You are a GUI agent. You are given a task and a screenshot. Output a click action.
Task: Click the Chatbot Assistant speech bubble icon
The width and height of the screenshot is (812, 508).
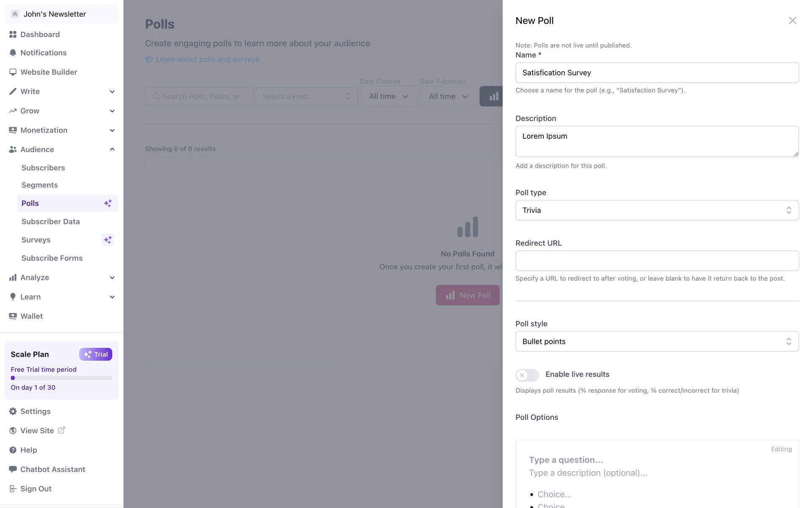(13, 469)
